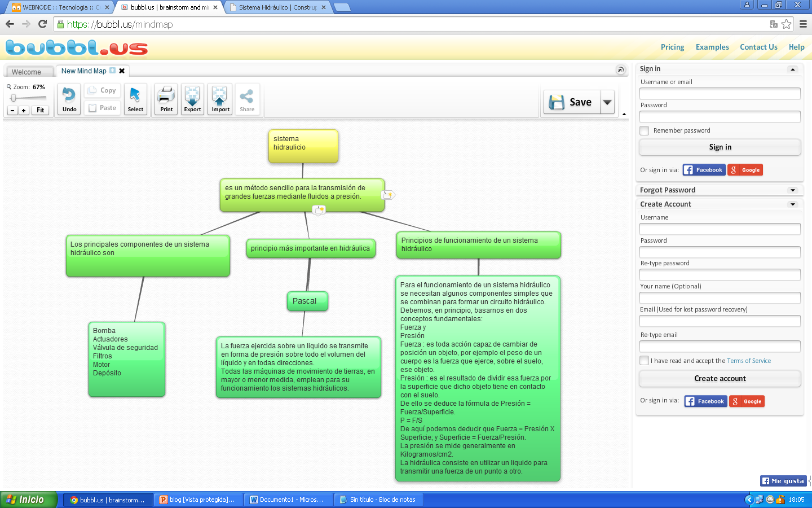812x508 pixels.
Task: Bookmark page with the star icon
Action: tap(786, 24)
